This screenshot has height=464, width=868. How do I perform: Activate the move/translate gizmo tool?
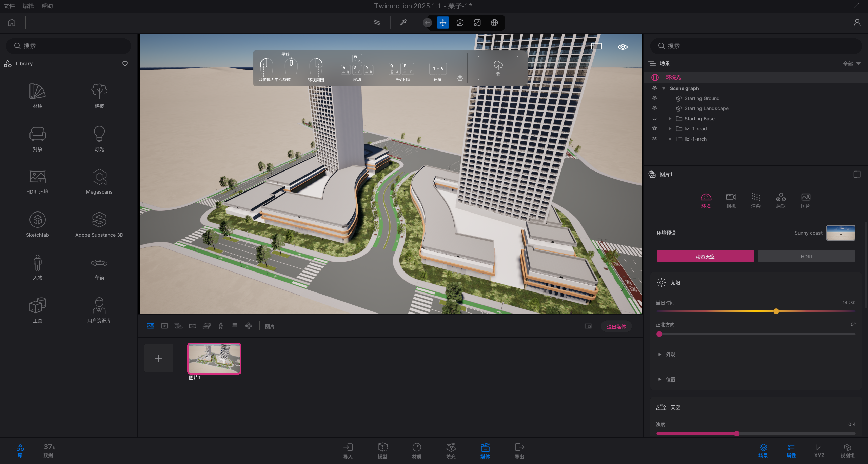(x=443, y=23)
